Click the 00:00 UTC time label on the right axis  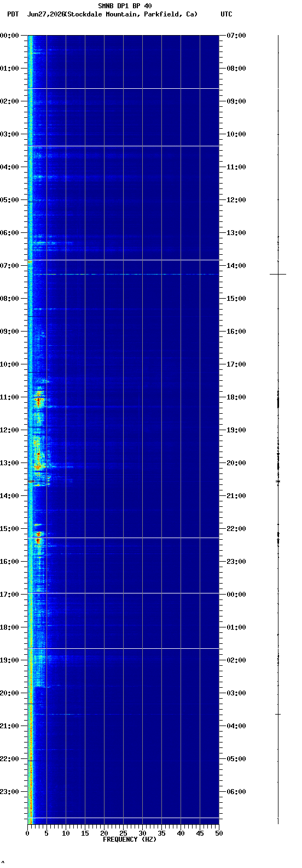(236, 595)
